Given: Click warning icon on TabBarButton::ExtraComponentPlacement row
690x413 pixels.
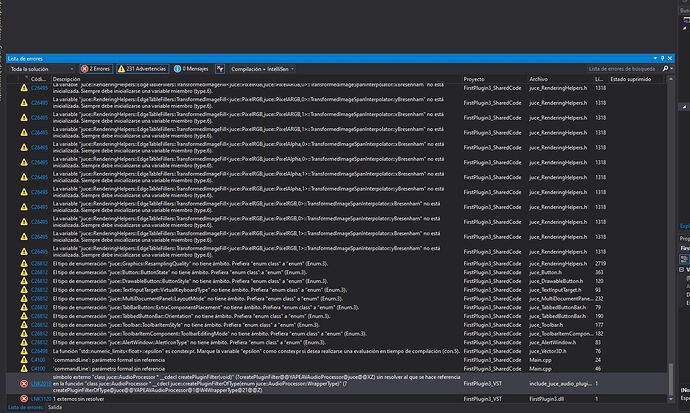Looking at the screenshot, I should tap(24, 307).
